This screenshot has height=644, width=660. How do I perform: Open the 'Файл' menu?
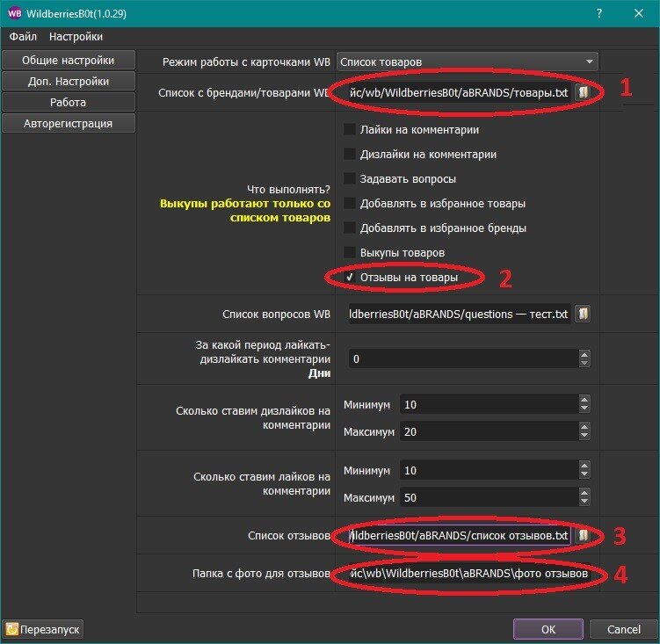coord(23,37)
